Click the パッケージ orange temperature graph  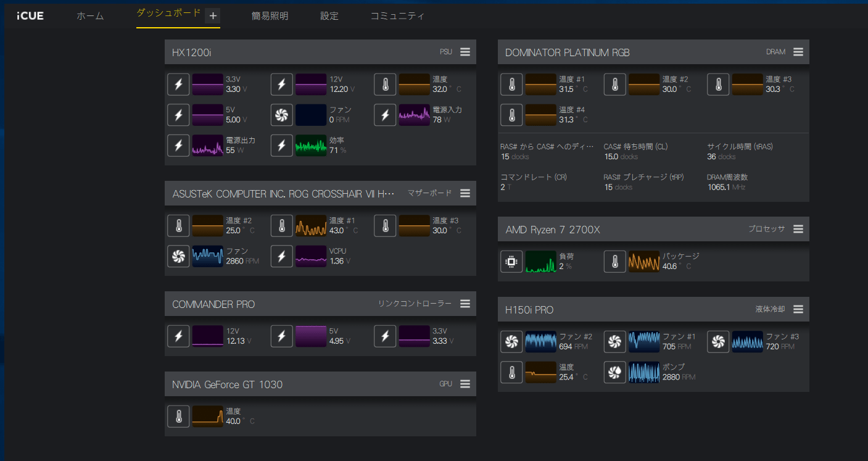tap(644, 262)
